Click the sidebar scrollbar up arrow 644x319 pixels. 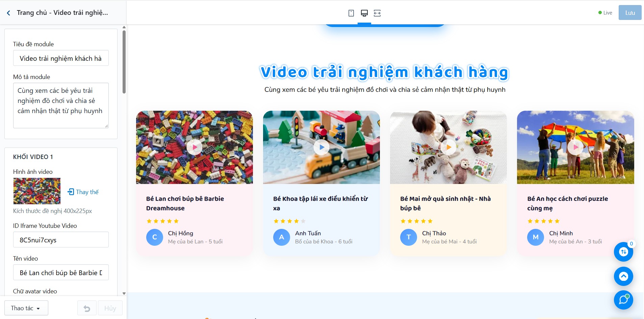(124, 27)
